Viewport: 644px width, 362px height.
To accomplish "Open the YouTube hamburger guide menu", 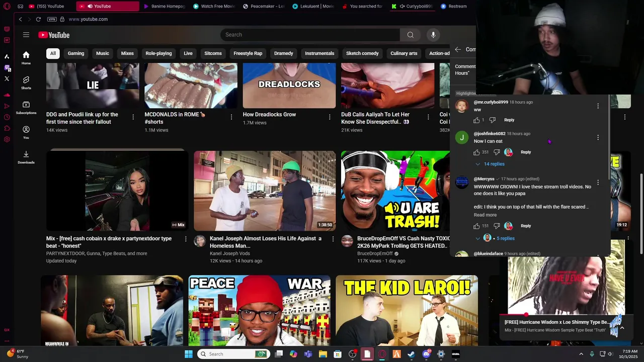I will (x=26, y=35).
